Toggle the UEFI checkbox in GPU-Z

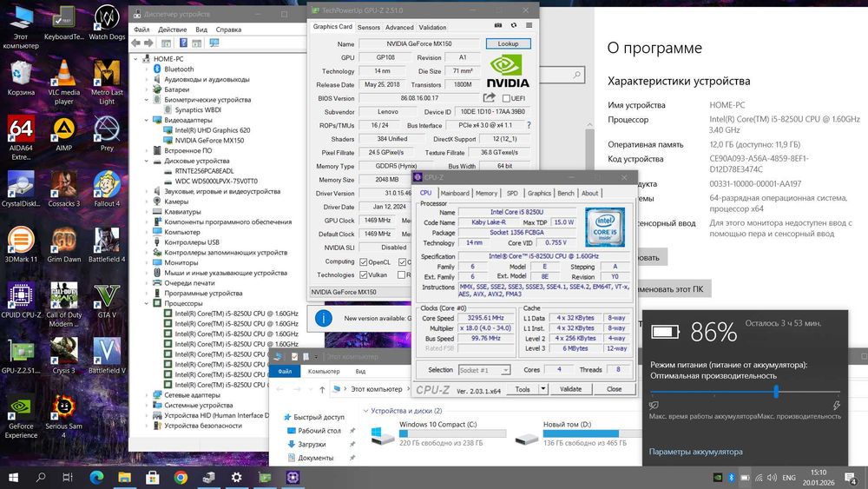click(506, 98)
